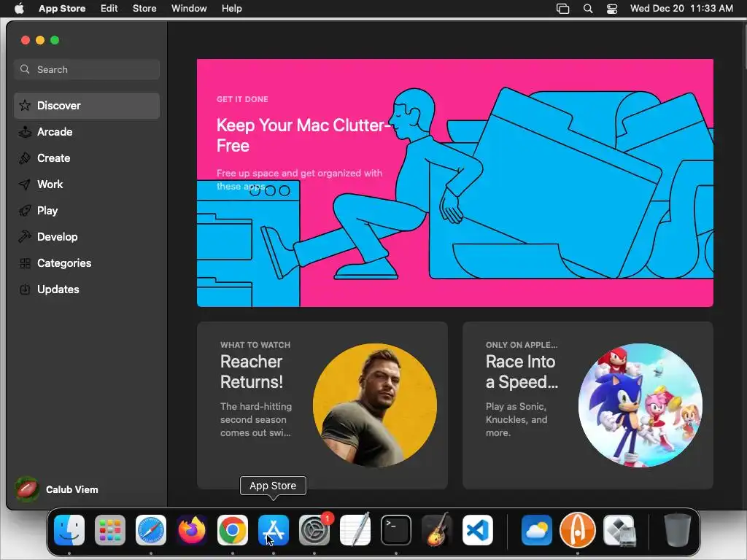The width and height of the screenshot is (747, 560).
Task: Maximize App Store window with green button
Action: click(55, 40)
